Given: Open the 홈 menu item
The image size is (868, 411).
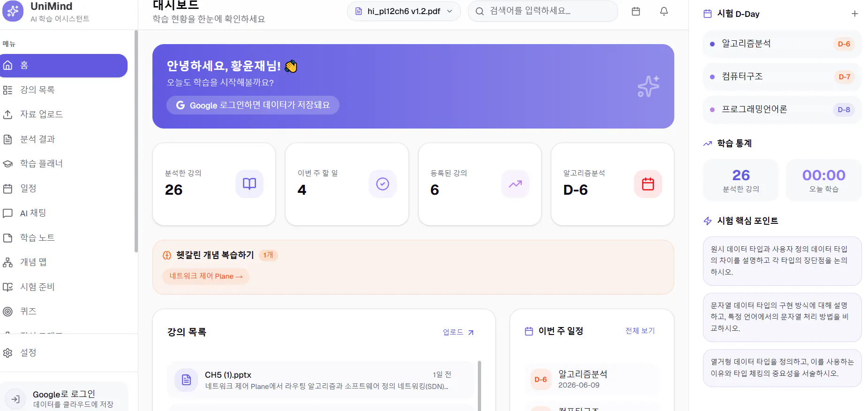Looking at the screenshot, I should point(64,66).
